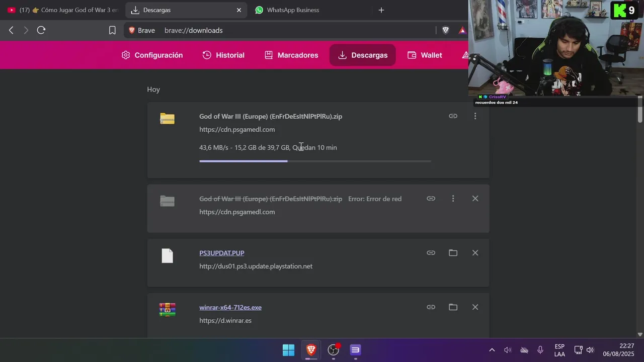Screen dimensions: 644x362
Task: Click the God of War III download progress bar
Action: click(x=315, y=161)
